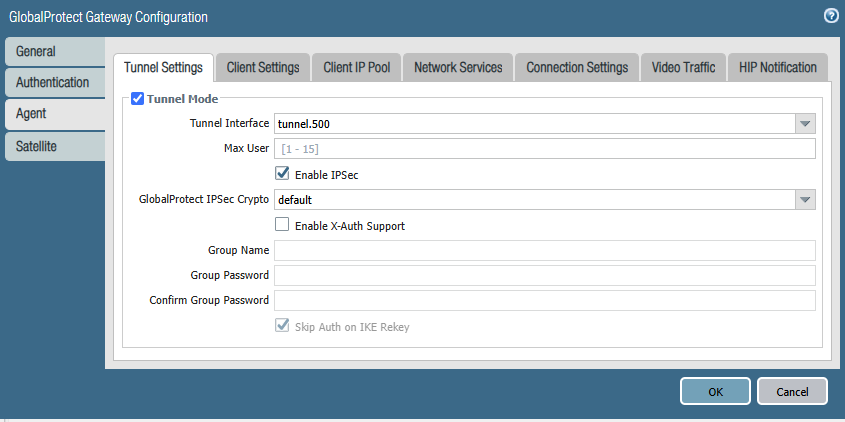Toggle the Tunnel Mode checkbox
The image size is (845, 422).
pos(137,99)
